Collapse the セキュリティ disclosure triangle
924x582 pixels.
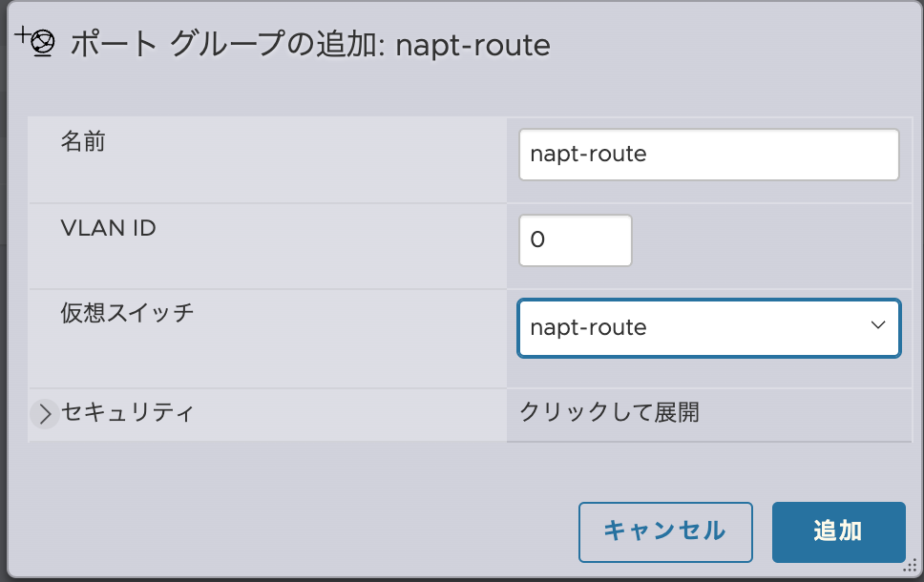[x=43, y=413]
